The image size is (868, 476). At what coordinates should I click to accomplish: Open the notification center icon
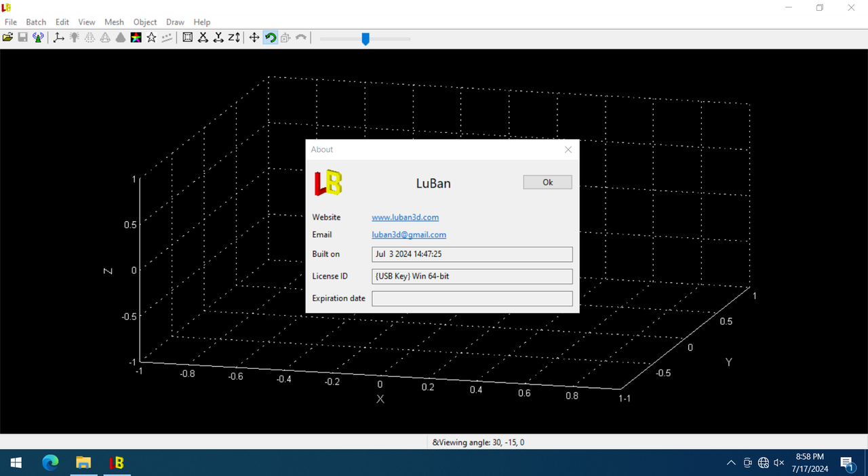pos(847,462)
